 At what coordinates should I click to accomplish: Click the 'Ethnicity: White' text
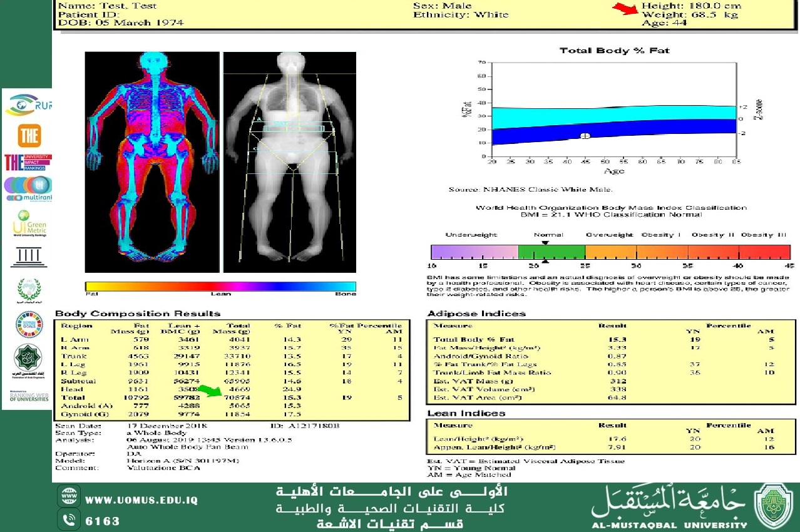(461, 14)
